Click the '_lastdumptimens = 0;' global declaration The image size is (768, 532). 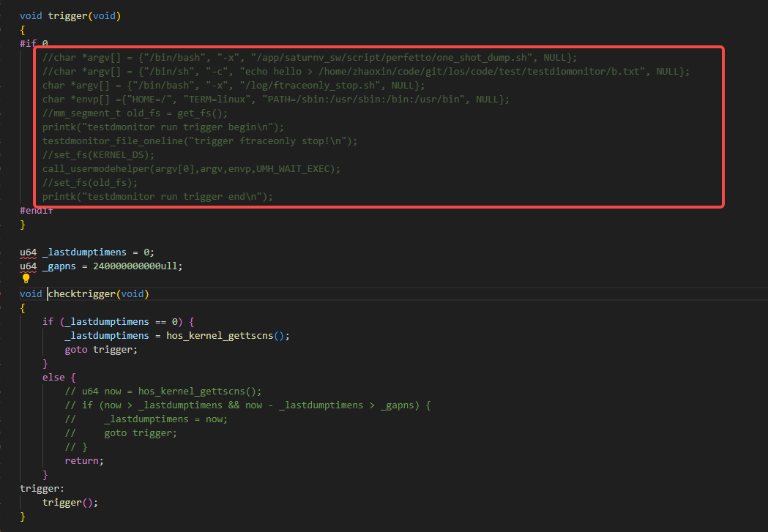pyautogui.click(x=87, y=252)
